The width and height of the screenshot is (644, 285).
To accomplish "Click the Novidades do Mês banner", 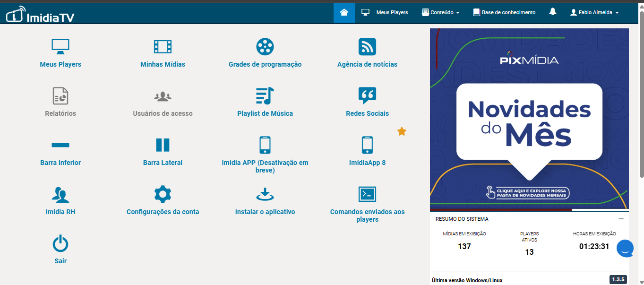I will tap(529, 119).
